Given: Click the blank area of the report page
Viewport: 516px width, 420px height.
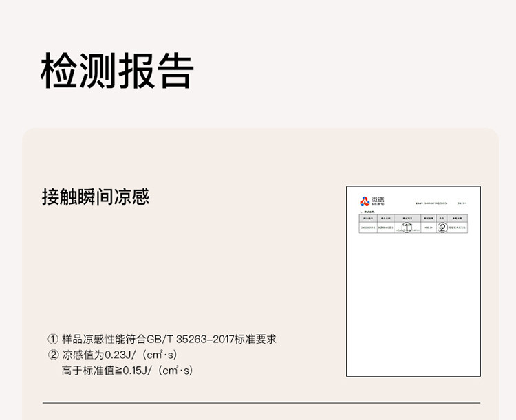Looking at the screenshot, I should tap(413, 309).
